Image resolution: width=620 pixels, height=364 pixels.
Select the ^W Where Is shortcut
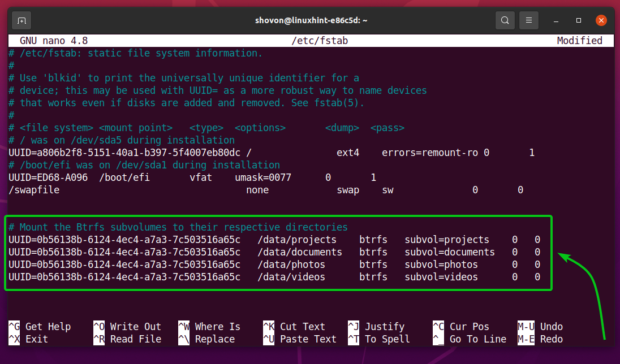pos(209,327)
